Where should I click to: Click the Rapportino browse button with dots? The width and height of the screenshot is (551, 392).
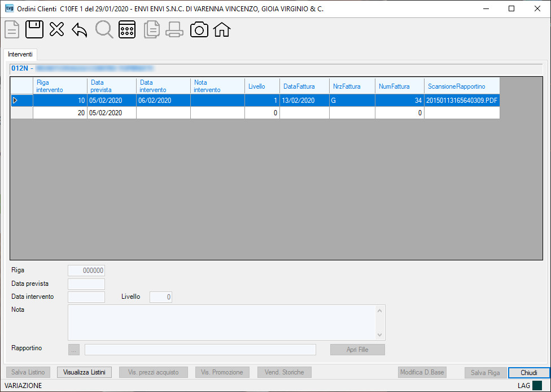pos(74,350)
